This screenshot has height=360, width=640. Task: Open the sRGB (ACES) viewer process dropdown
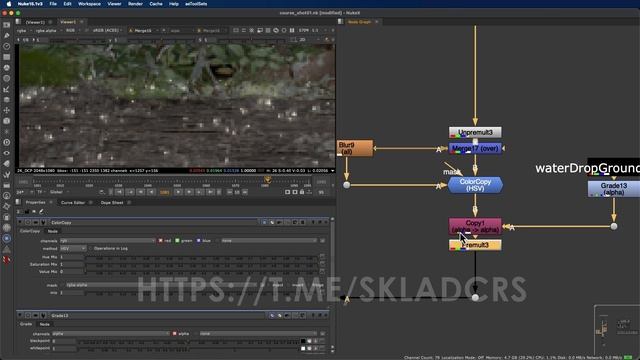107,31
